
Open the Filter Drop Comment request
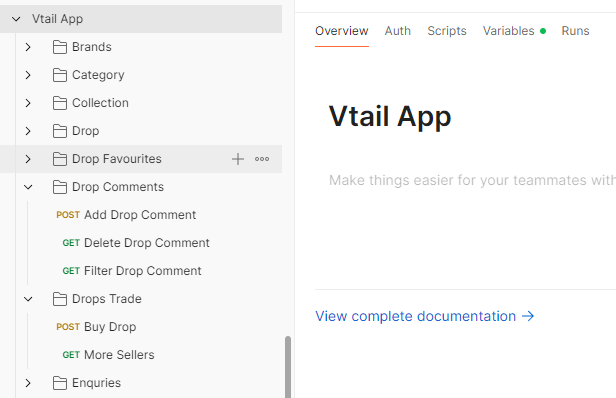pyautogui.click(x=143, y=271)
